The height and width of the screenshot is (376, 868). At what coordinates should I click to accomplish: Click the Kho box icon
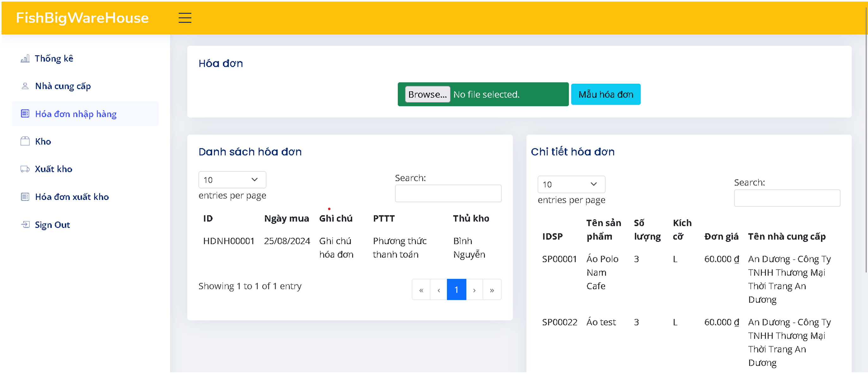25,141
